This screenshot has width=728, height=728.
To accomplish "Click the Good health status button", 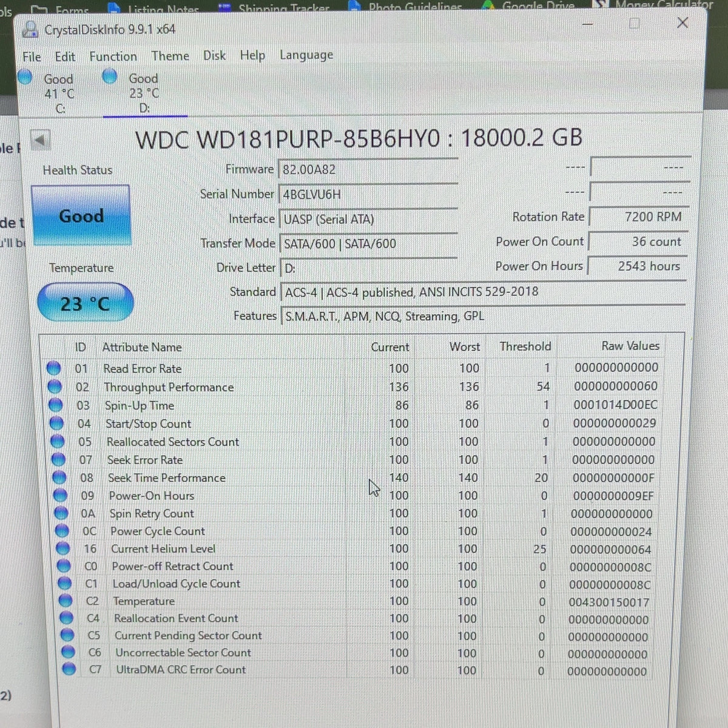I will 81,216.
